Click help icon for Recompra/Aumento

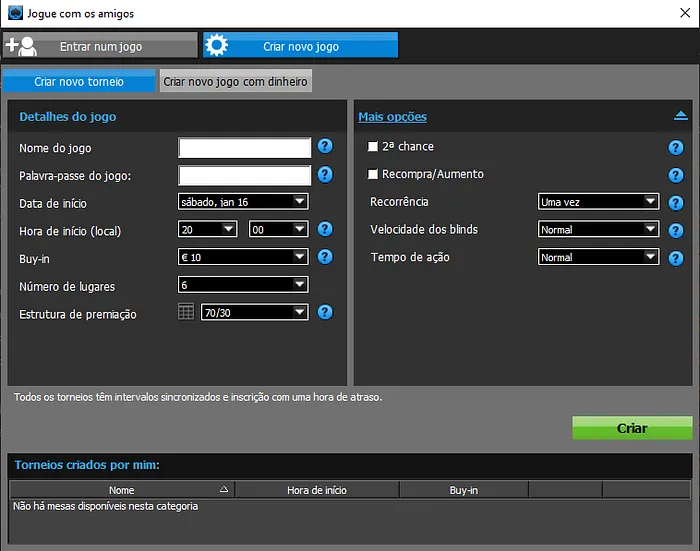click(x=676, y=176)
